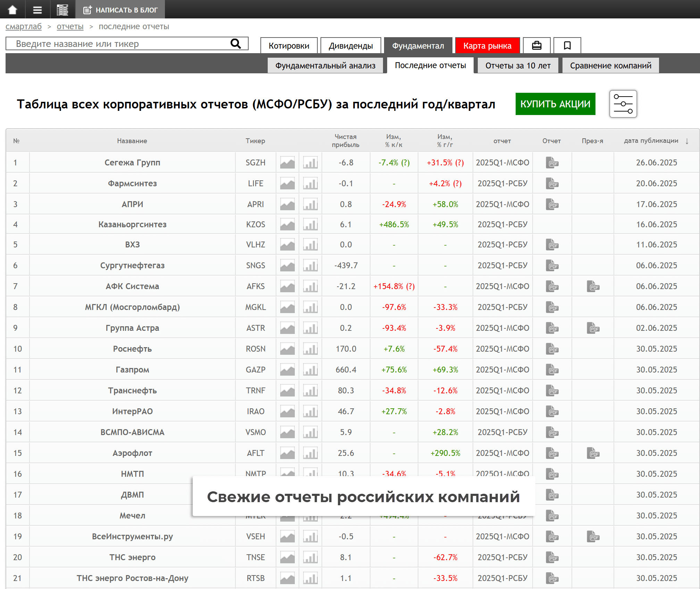This screenshot has width=700, height=589.
Task: Open Отчеты за 10 лет tab
Action: (518, 66)
